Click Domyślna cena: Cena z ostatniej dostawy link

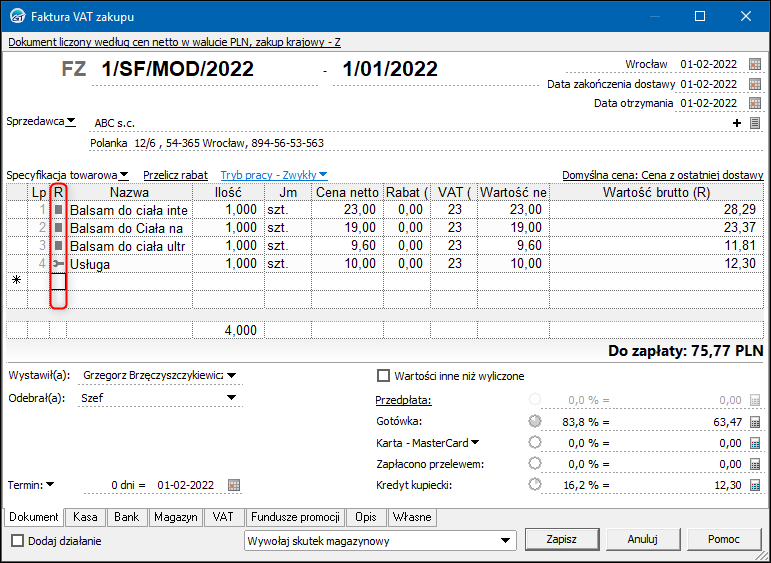click(663, 175)
